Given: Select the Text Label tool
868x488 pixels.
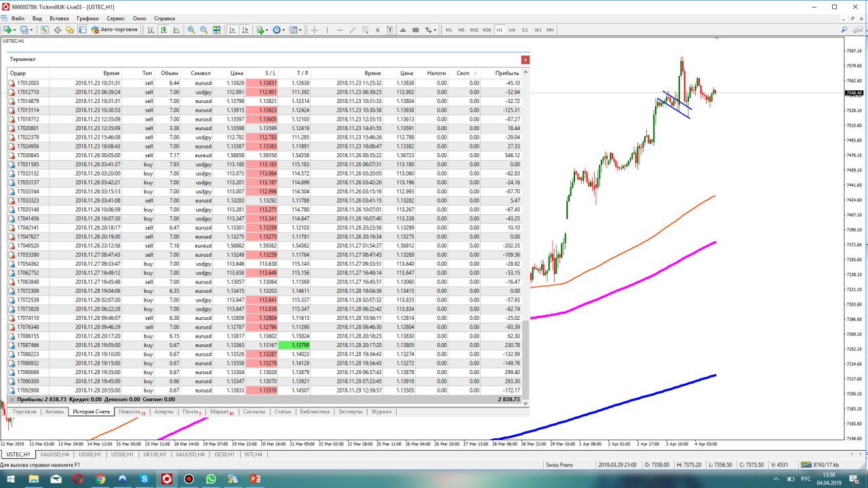Looking at the screenshot, I should 390,30.
